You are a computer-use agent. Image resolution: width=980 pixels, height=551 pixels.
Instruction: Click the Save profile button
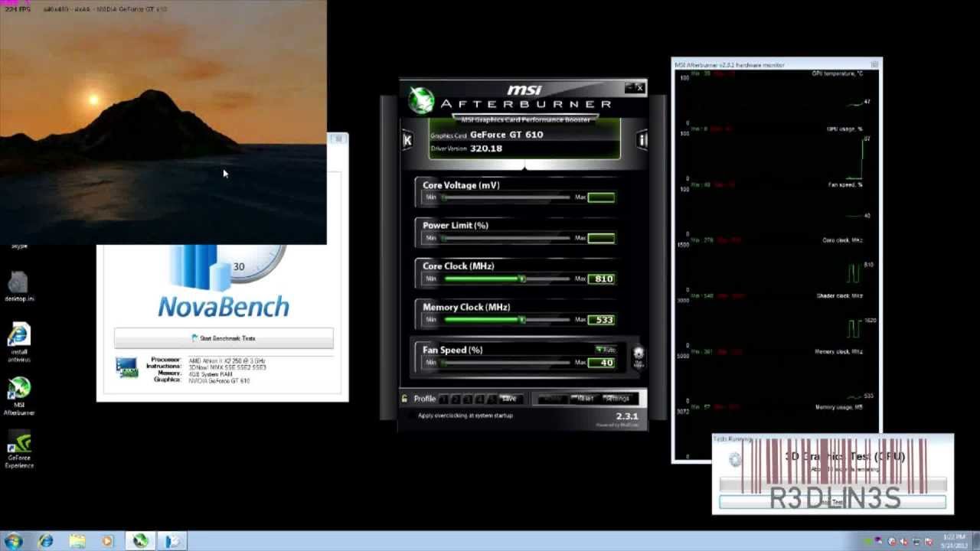[x=508, y=399]
